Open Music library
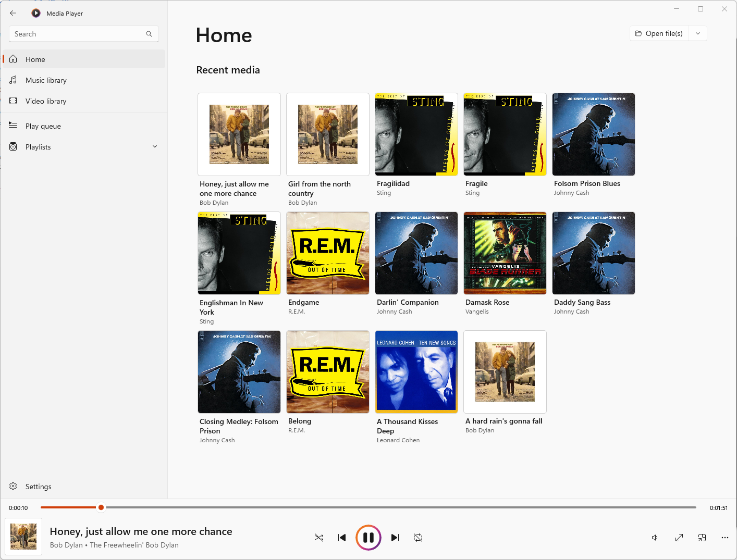This screenshot has height=560, width=737. pyautogui.click(x=84, y=80)
